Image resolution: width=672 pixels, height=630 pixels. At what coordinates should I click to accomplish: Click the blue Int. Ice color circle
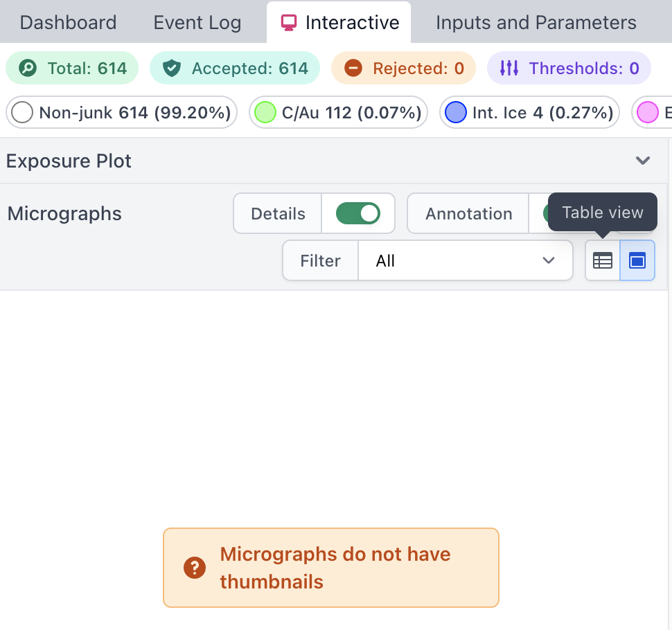click(x=456, y=113)
